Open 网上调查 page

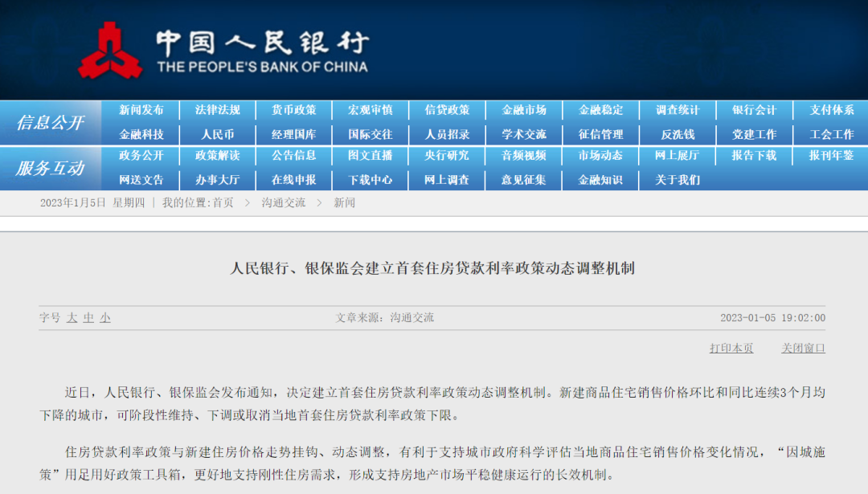(448, 180)
